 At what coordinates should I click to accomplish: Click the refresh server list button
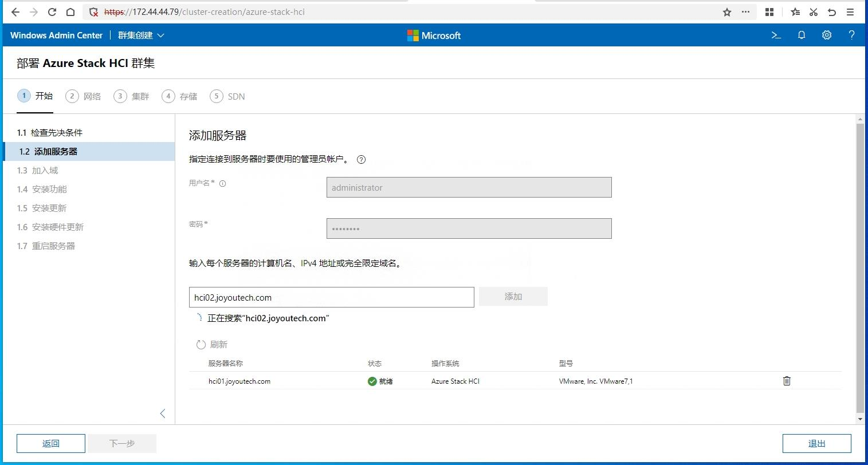[212, 344]
